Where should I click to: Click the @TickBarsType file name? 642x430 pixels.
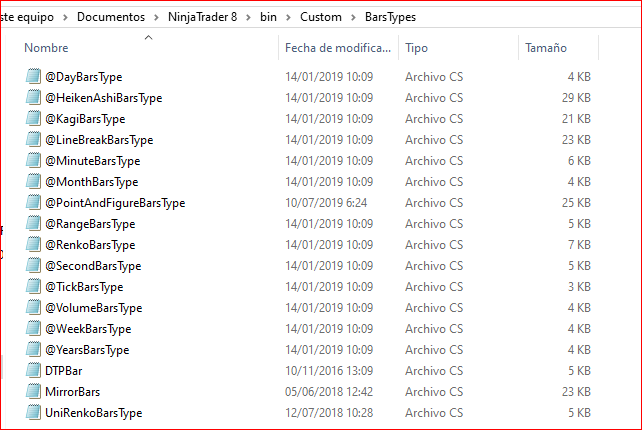pos(84,287)
